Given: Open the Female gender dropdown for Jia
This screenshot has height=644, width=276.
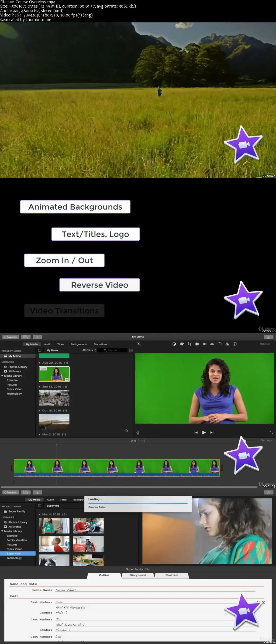Looking at the screenshot, I should (63, 630).
